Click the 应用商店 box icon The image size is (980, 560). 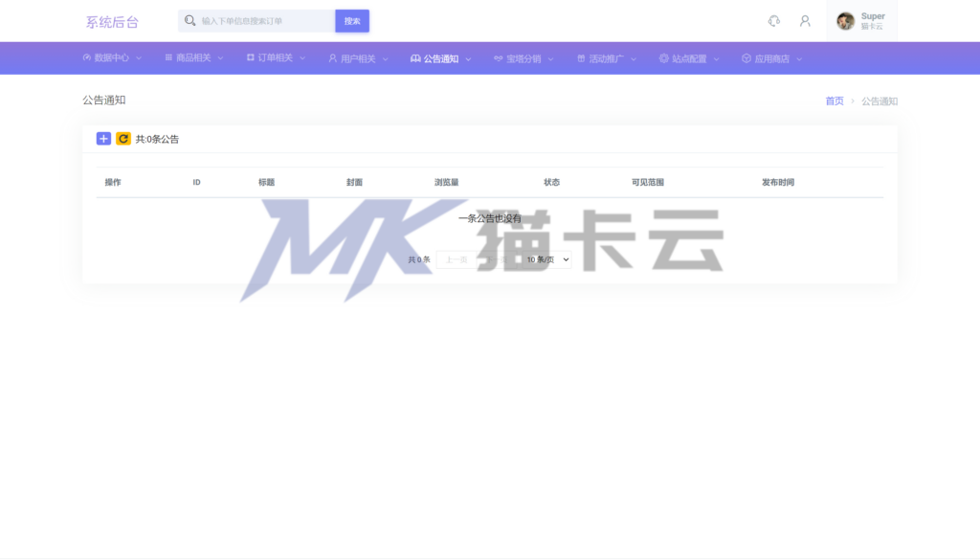click(x=746, y=58)
